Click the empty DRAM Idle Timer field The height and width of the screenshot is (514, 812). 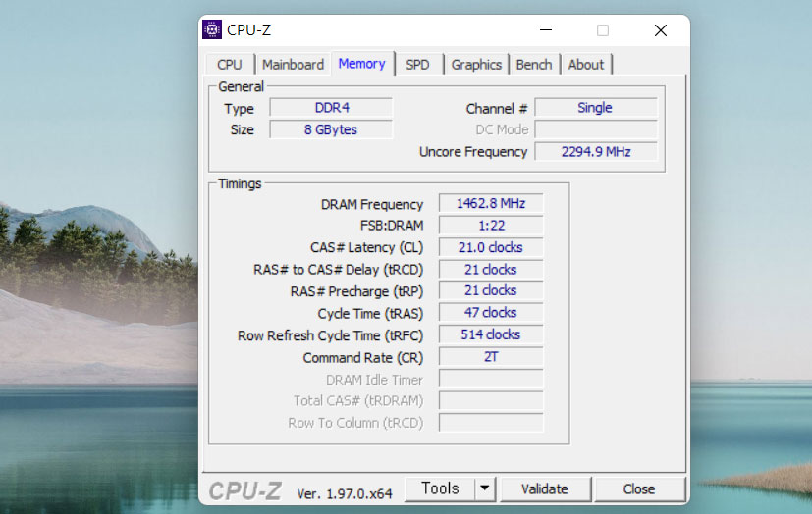tap(491, 379)
